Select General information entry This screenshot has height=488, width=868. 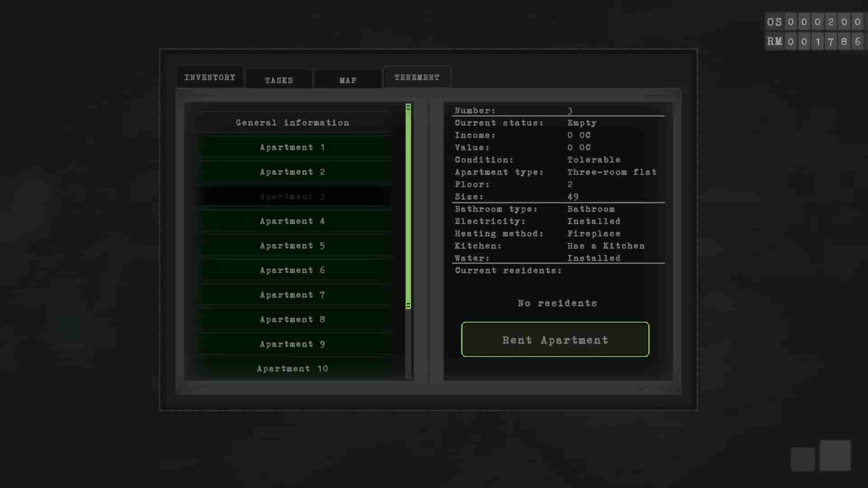coord(292,122)
